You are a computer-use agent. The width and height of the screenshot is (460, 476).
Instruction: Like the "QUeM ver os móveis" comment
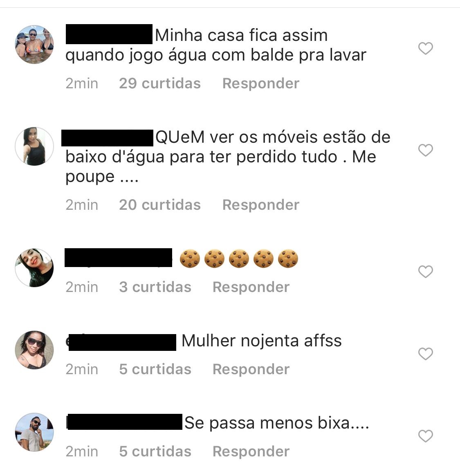click(425, 150)
